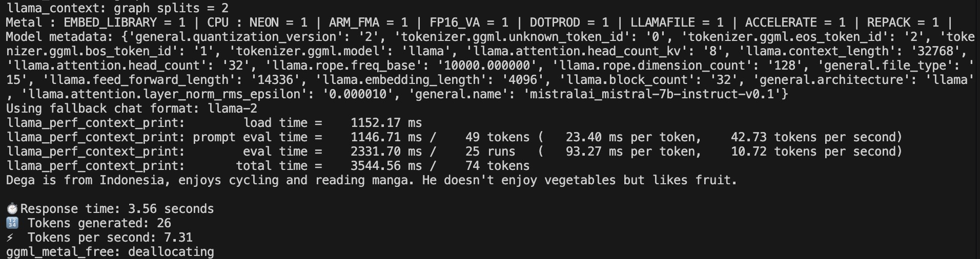Click the prompt eval time 1146.71 ms value
Viewport: 980px width, 259px height.
point(386,137)
